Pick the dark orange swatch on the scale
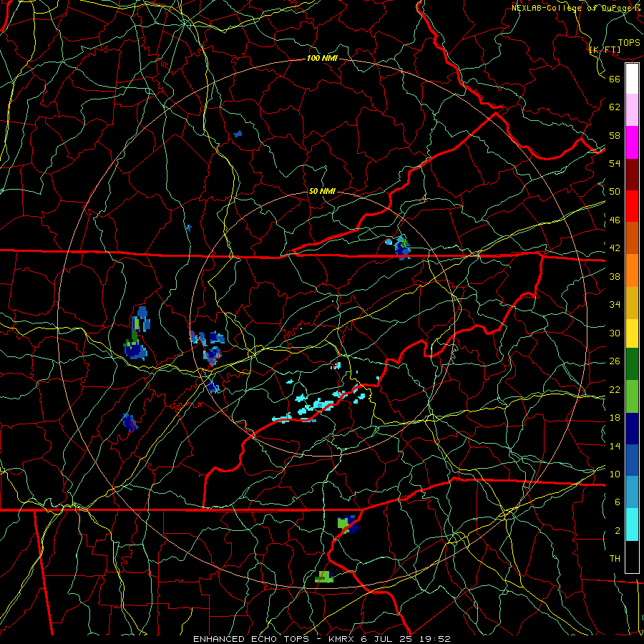This screenshot has width=644, height=644. [632, 238]
